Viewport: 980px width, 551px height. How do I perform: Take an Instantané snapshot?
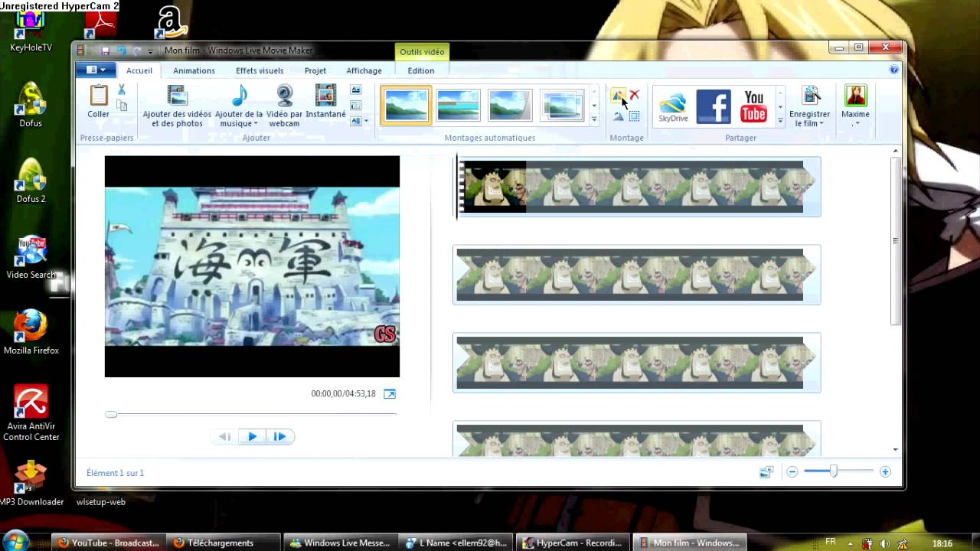click(325, 102)
